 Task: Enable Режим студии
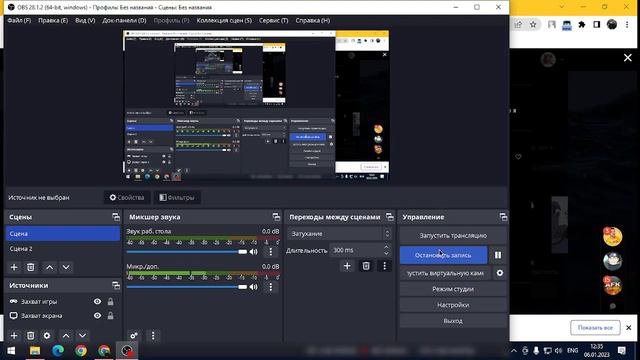[x=453, y=289]
